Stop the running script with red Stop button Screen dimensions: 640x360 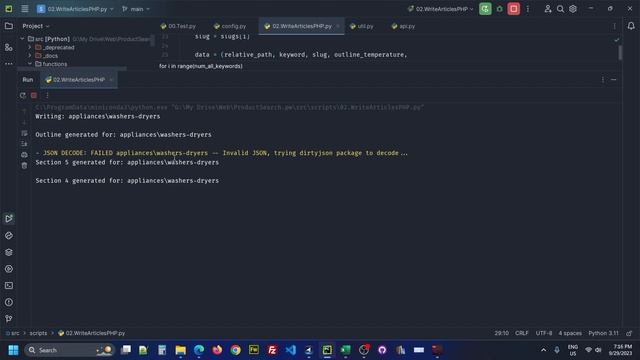point(513,9)
